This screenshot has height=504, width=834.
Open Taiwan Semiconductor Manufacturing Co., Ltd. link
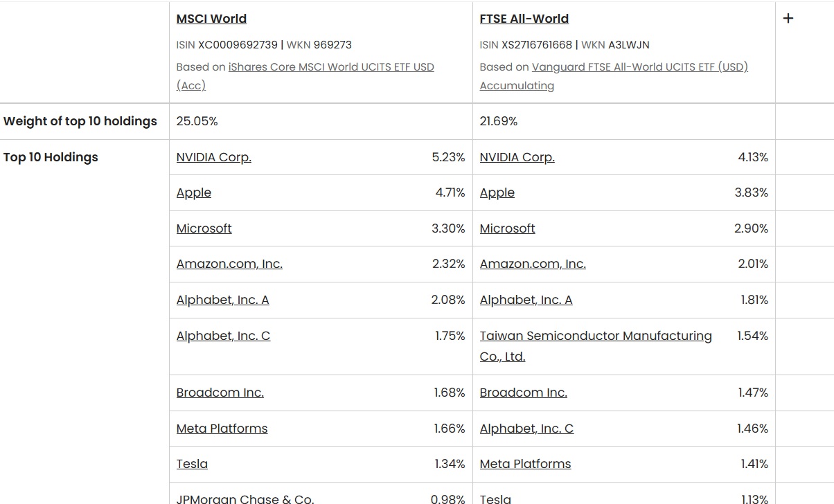(x=595, y=336)
